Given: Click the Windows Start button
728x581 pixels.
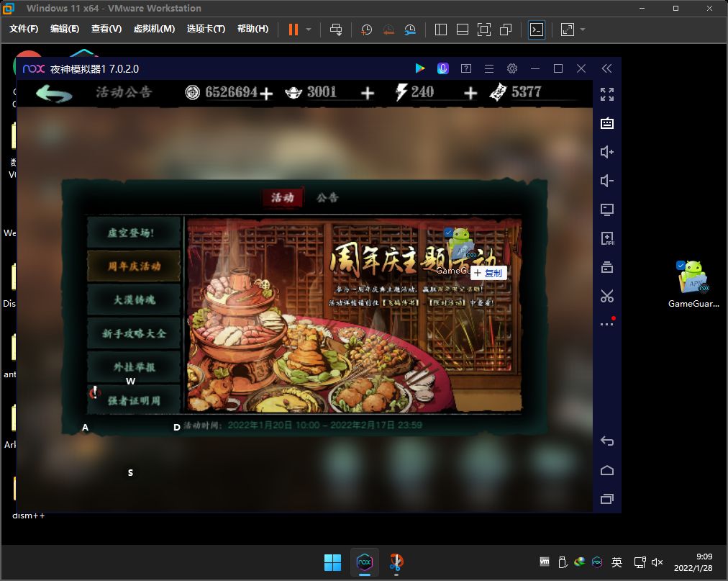Looking at the screenshot, I should (x=332, y=563).
